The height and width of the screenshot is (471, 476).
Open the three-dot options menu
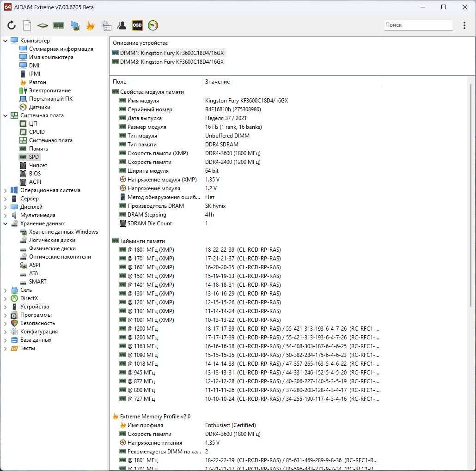pos(464,25)
